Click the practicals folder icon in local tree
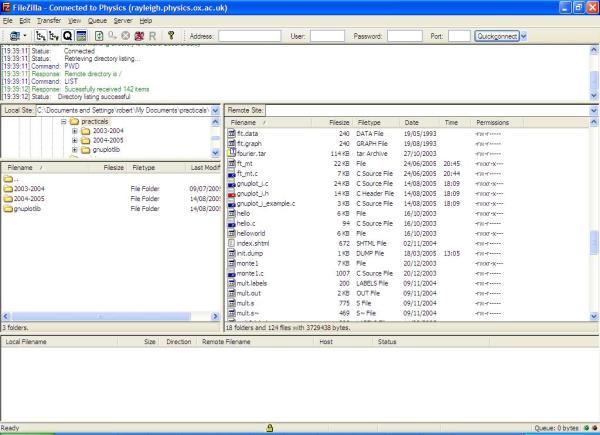The height and width of the screenshot is (435, 600). 74,122
